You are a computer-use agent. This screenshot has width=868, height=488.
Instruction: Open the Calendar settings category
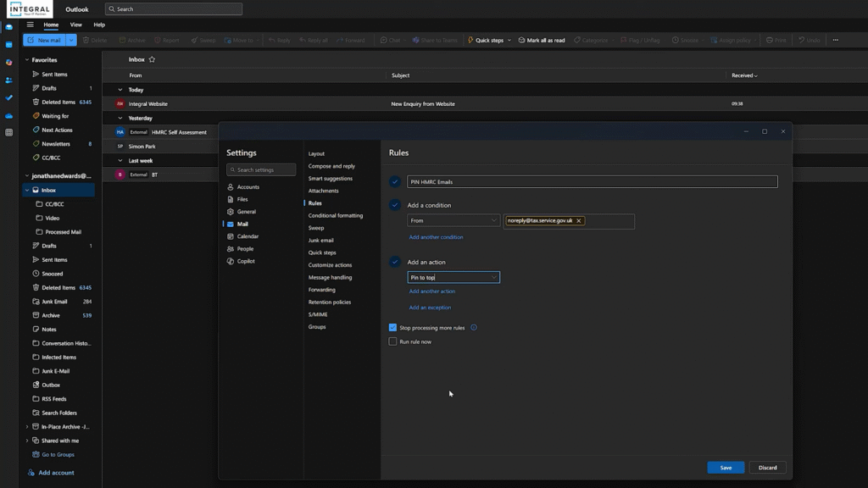coord(248,236)
